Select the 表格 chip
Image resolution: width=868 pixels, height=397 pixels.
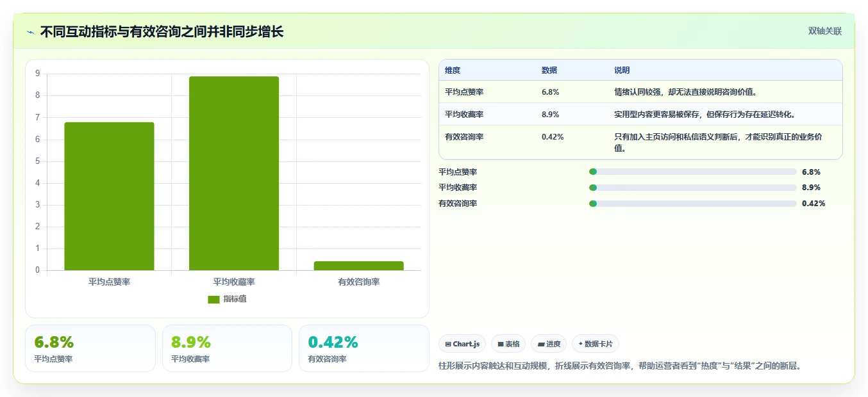pyautogui.click(x=508, y=344)
